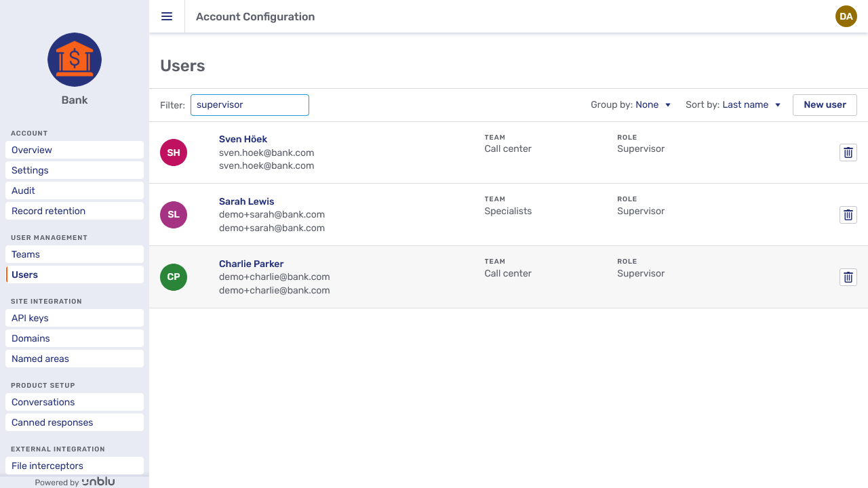Image resolution: width=868 pixels, height=488 pixels.
Task: Click the New user button
Action: 825,105
